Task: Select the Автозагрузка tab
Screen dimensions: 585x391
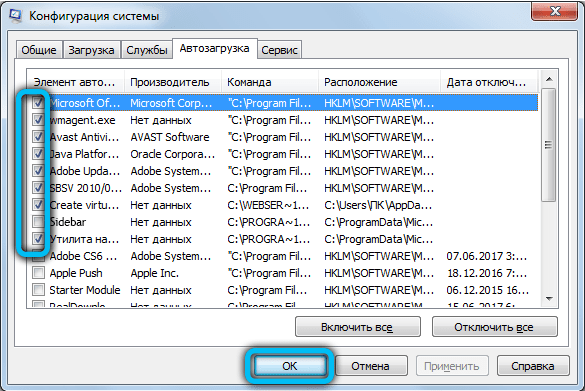Action: pyautogui.click(x=215, y=49)
